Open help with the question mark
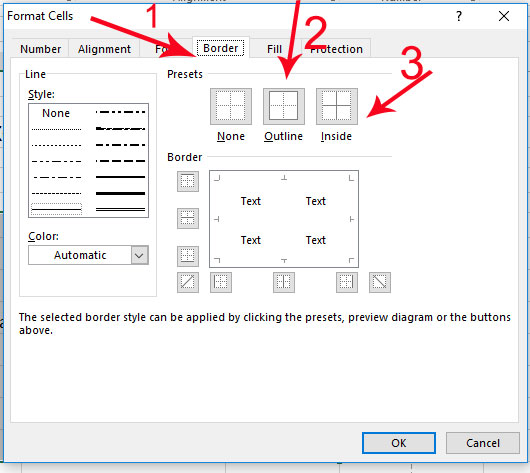The height and width of the screenshot is (473, 530). pos(459,16)
